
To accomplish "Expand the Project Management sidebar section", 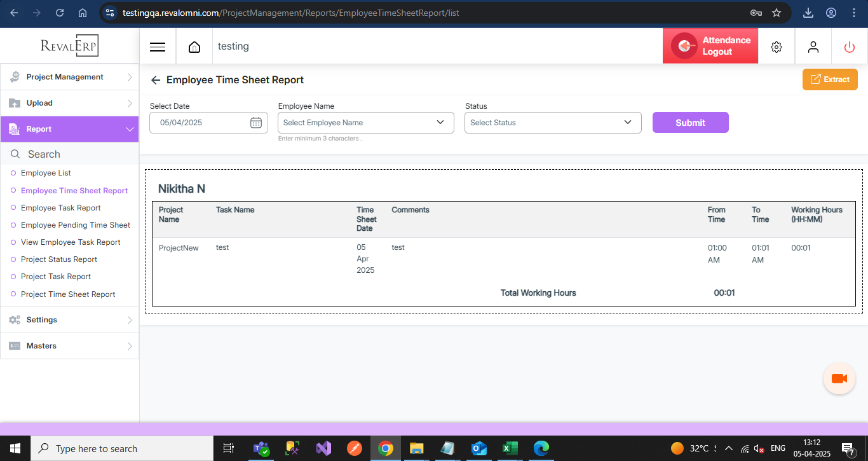I will point(70,77).
